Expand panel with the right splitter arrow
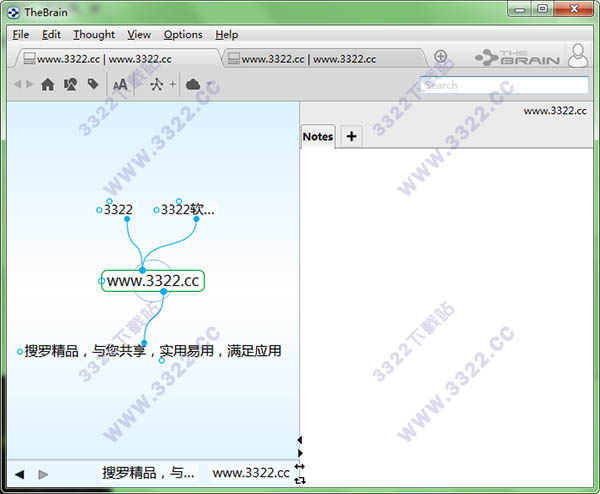The image size is (600, 494). point(300,453)
